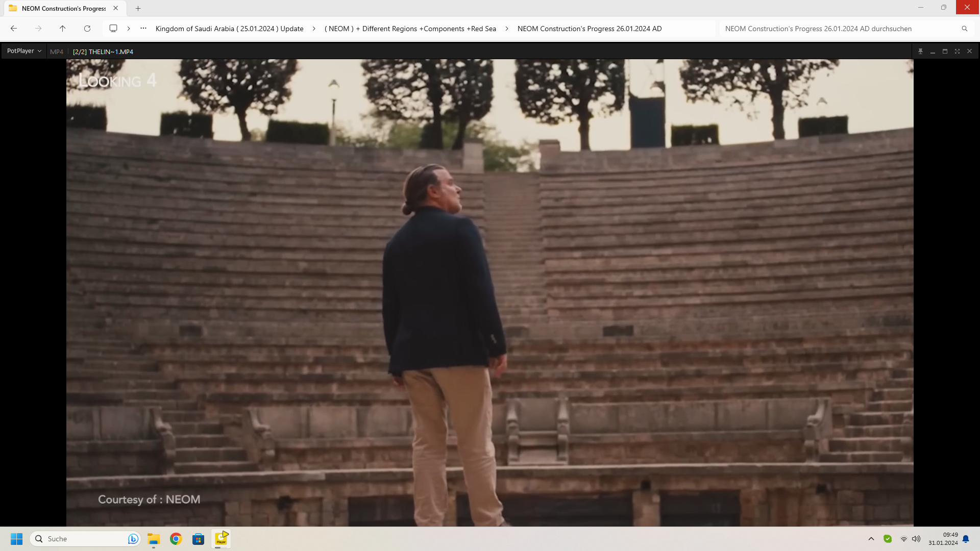Expand chevron after Red Sea breadcrumb

point(507,29)
